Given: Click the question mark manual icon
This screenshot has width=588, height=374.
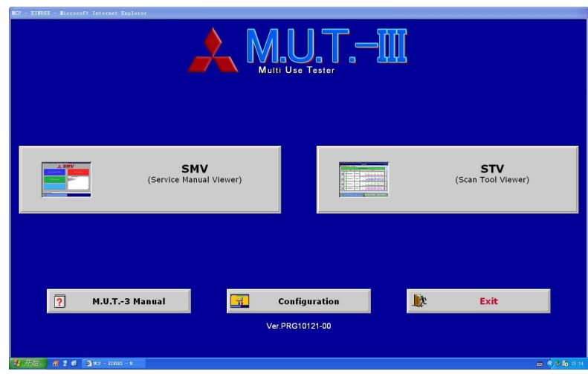Looking at the screenshot, I should point(59,301).
